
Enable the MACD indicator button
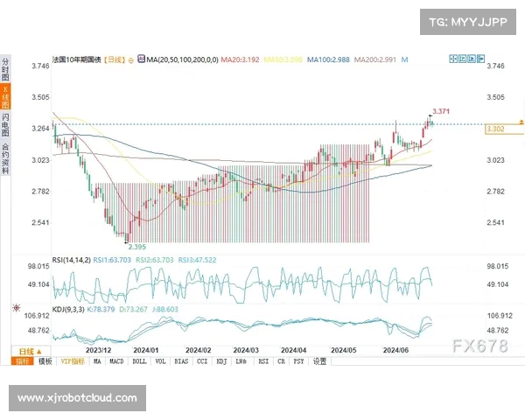tap(118, 360)
